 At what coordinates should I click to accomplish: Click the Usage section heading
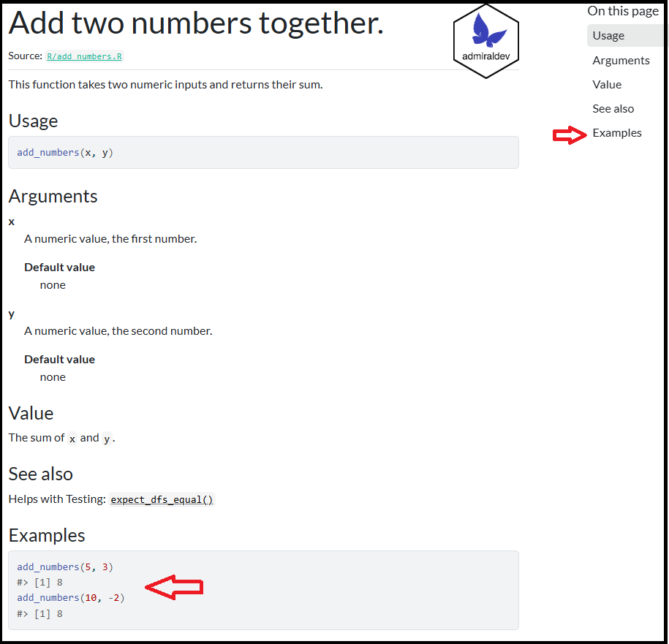click(x=33, y=121)
